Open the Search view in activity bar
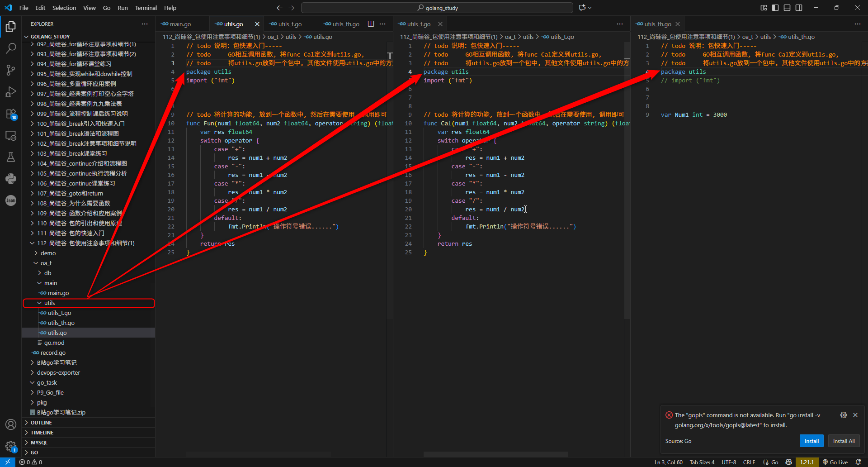The width and height of the screenshot is (868, 467). click(x=11, y=48)
